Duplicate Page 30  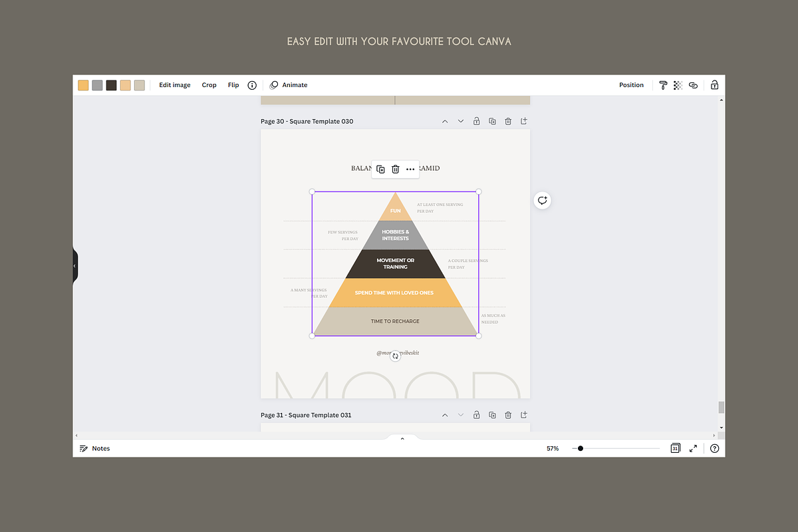tap(492, 121)
